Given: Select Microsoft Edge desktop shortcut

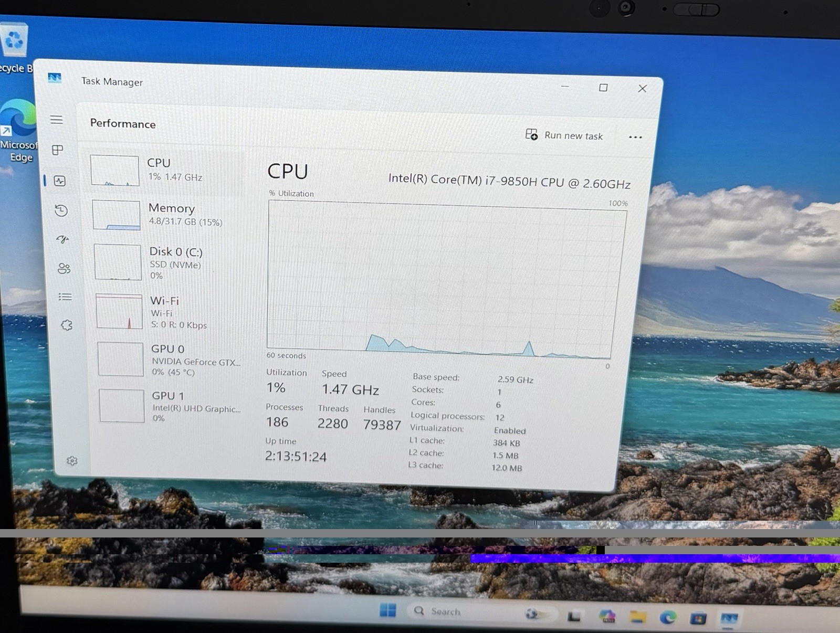Looking at the screenshot, I should (18, 131).
